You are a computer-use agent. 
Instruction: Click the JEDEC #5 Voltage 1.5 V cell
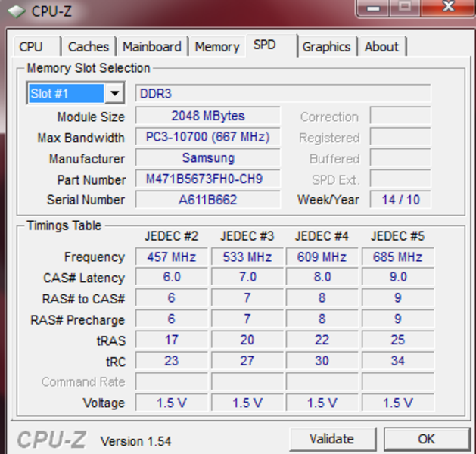point(398,403)
